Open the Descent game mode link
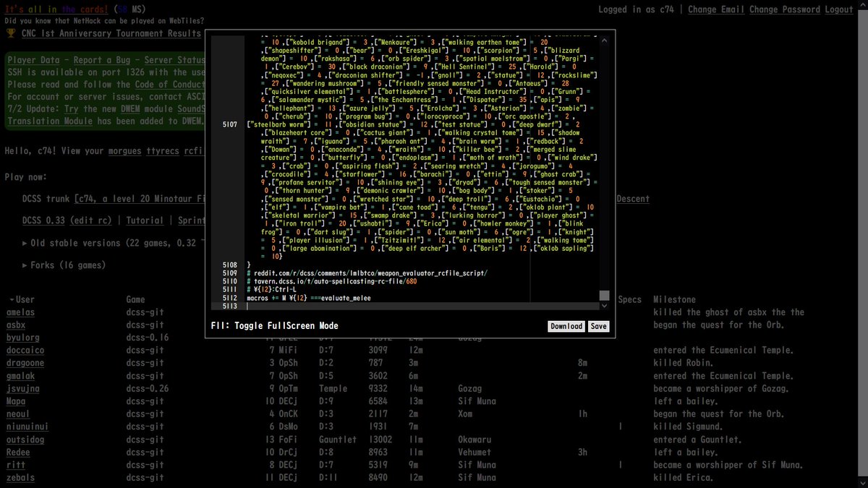 [632, 199]
